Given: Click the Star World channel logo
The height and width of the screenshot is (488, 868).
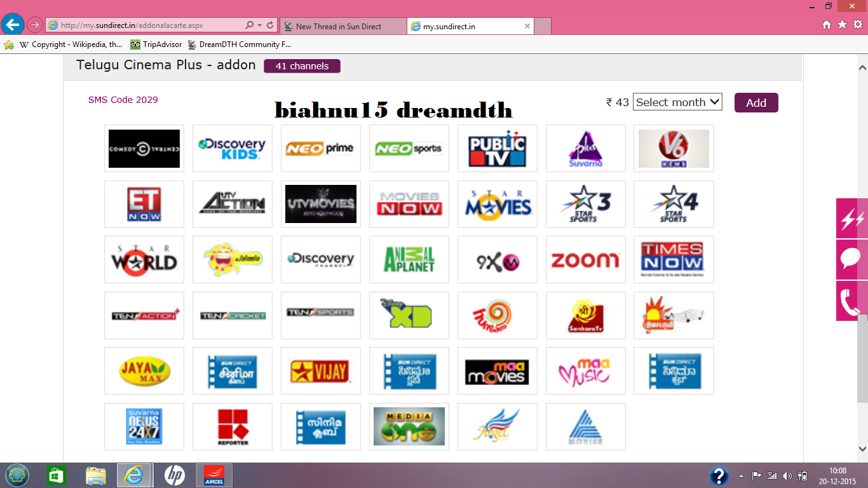Looking at the screenshot, I should (144, 260).
